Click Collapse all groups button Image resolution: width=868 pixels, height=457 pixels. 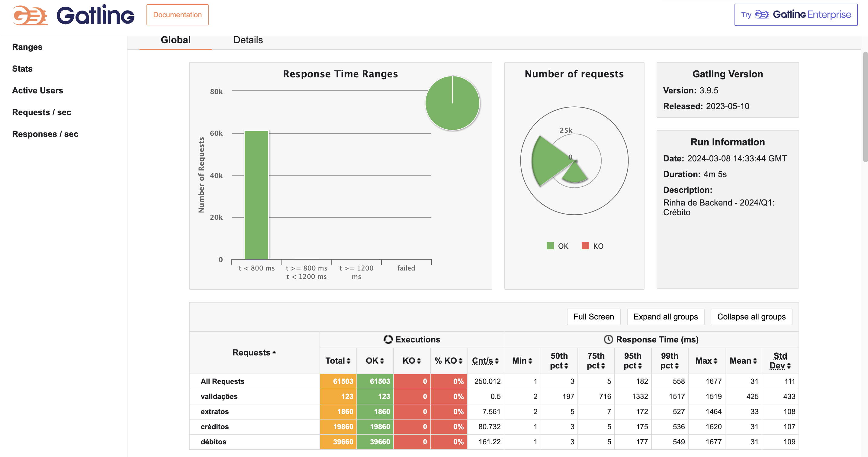click(x=751, y=317)
